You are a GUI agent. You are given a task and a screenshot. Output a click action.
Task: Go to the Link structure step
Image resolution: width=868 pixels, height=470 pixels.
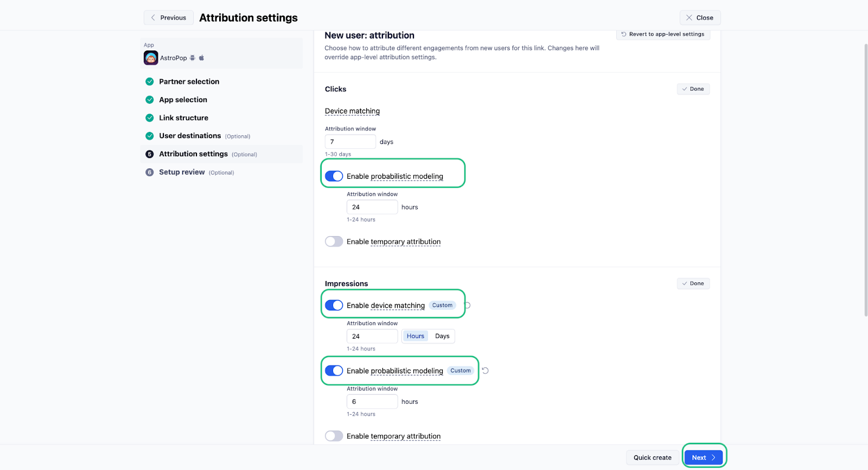[184, 118]
